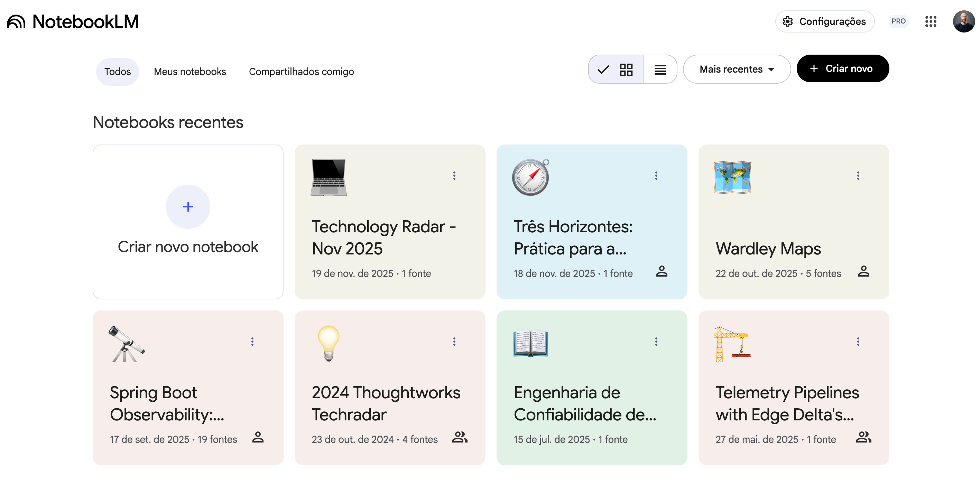This screenshot has height=484, width=980.
Task: Open Telemetry Pipelines with Edge Delta's title
Action: coord(787,403)
